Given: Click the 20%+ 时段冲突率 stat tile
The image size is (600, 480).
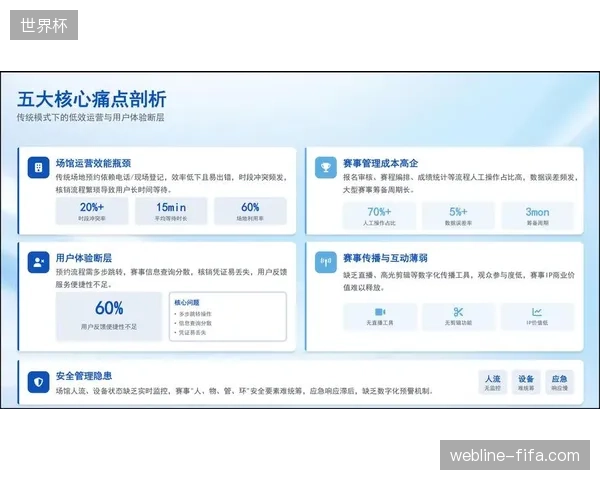Looking at the screenshot, I should click(x=92, y=211).
